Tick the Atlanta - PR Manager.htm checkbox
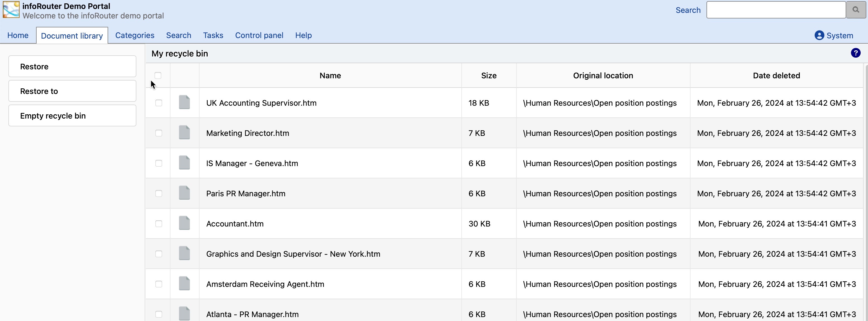This screenshot has width=868, height=321. 158,314
